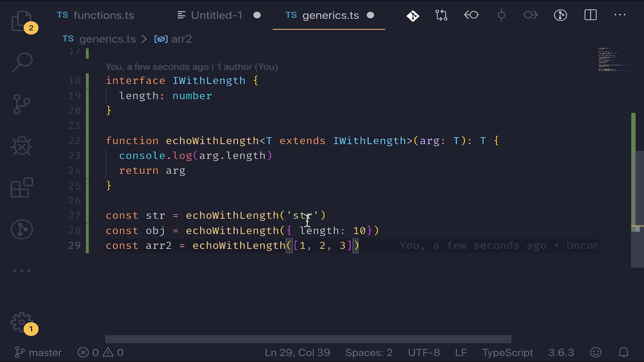Viewport: 644px width, 362px height.
Task: Click the horizontal scrollbar under the editor
Action: point(308,339)
